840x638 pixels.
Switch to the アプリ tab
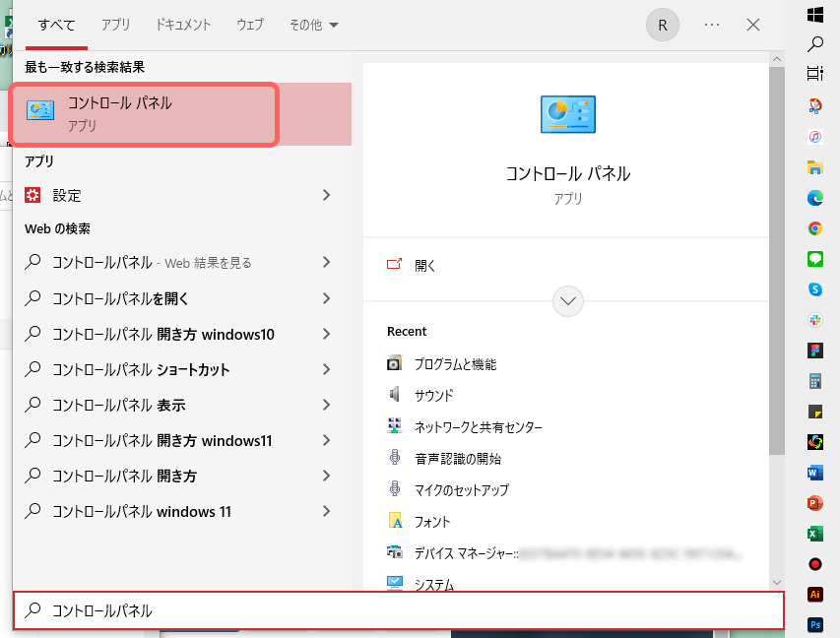pos(116,25)
